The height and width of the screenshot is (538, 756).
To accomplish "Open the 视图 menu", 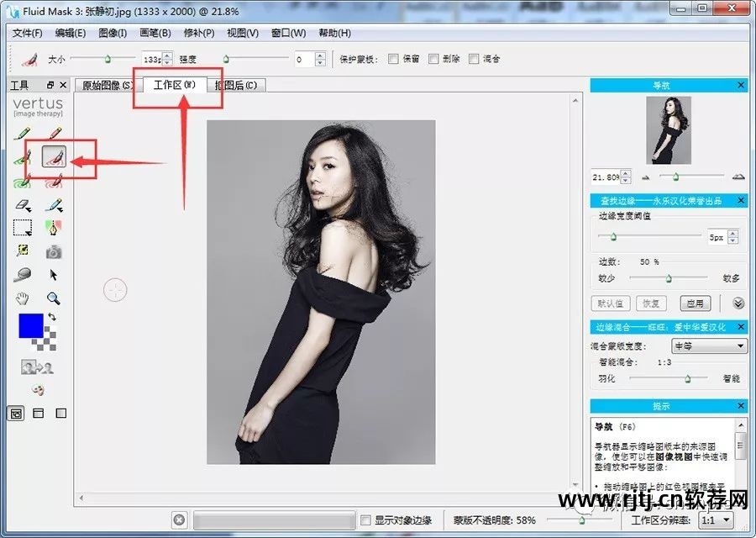I will click(240, 33).
